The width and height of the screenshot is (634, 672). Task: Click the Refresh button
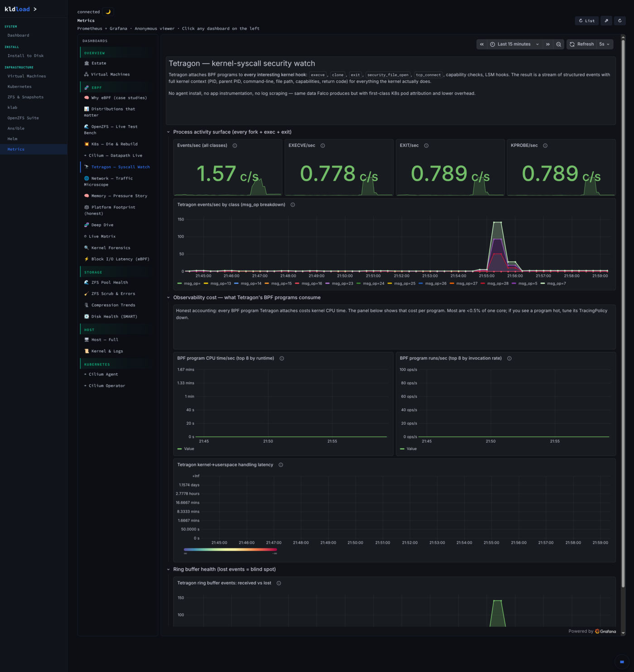[581, 44]
